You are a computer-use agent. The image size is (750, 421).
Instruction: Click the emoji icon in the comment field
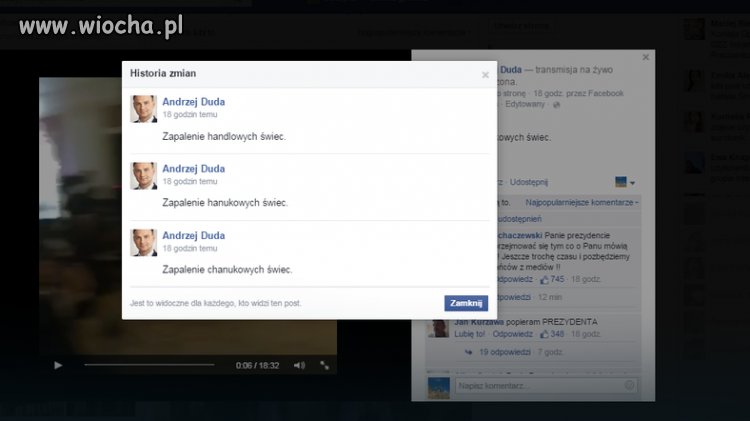tap(629, 385)
